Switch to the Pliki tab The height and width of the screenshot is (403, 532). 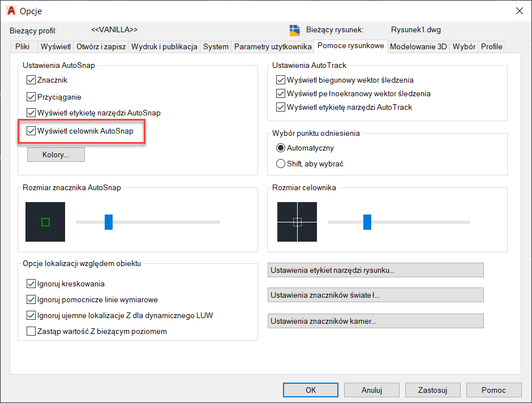[23, 46]
